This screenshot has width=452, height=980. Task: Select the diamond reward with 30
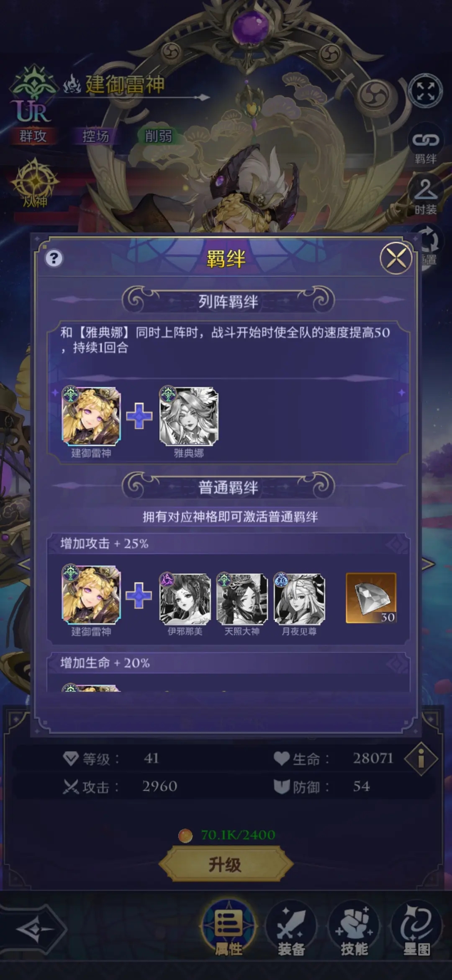[371, 598]
